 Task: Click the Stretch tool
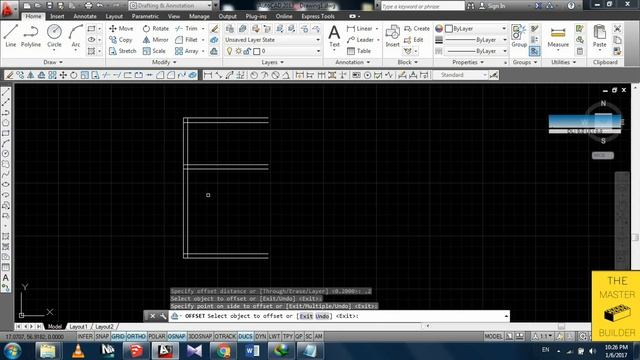click(x=122, y=51)
